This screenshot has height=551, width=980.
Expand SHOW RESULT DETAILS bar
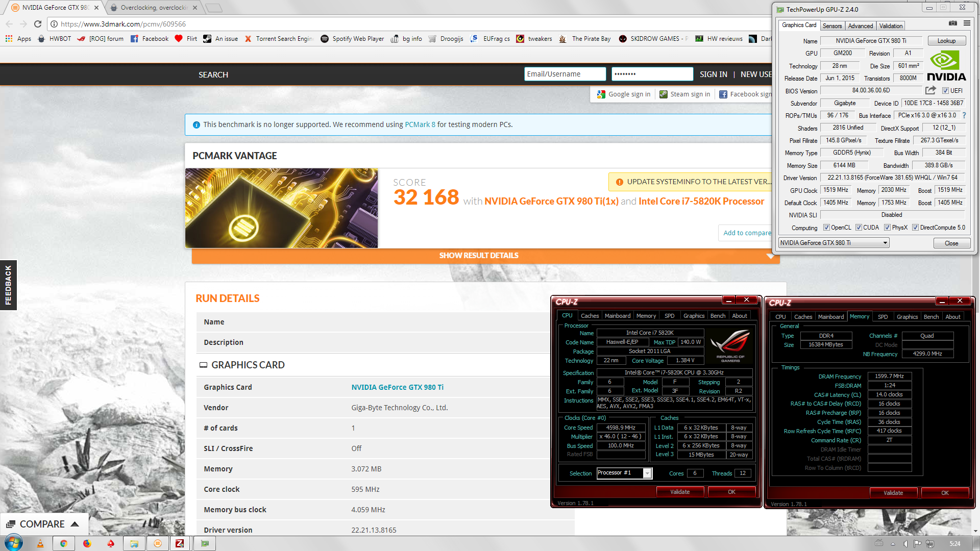485,256
